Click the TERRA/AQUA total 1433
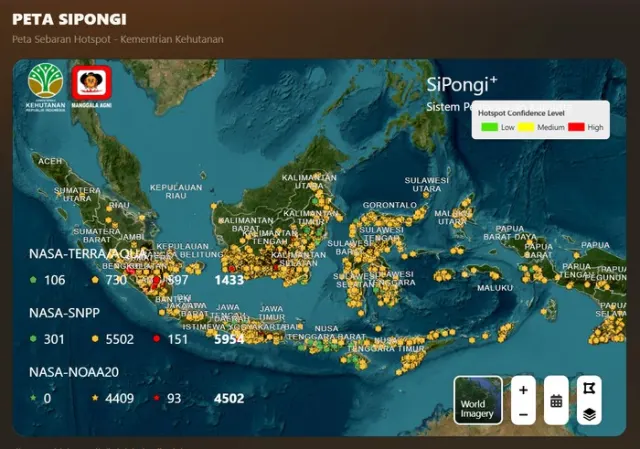This screenshot has height=449, width=640. coord(229,280)
